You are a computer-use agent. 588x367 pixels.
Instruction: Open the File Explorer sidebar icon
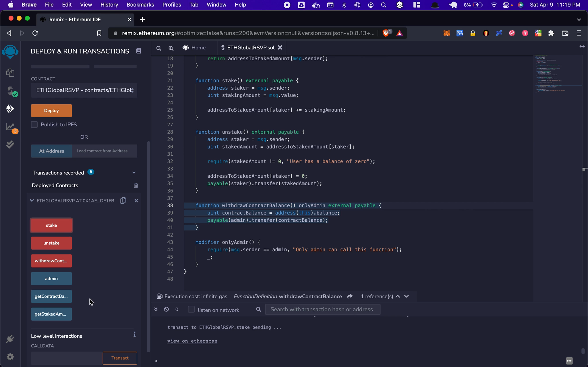coord(10,73)
